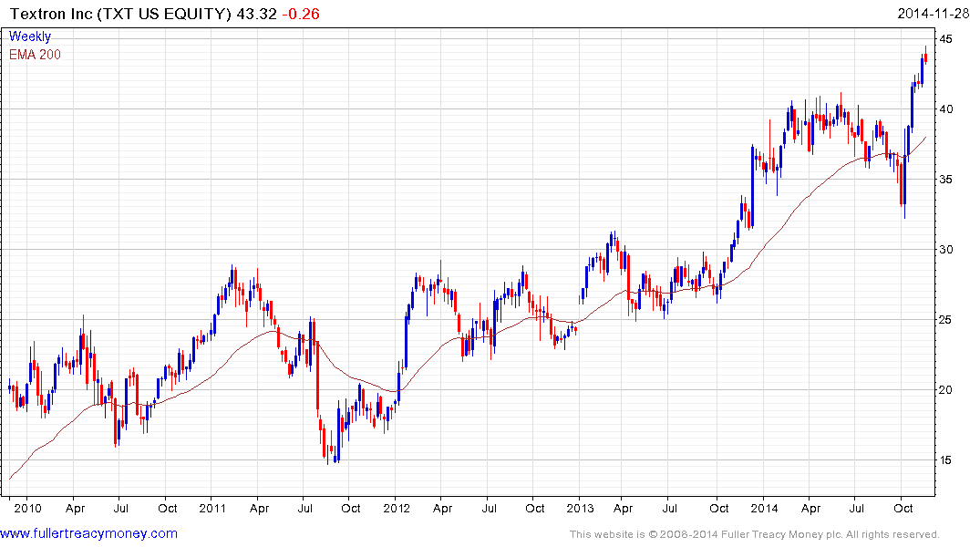Click the 2011 year axis label

click(212, 508)
